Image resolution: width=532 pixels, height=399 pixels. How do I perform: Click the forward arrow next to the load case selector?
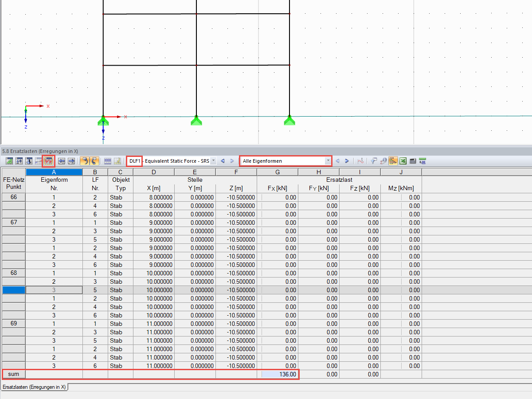231,161
